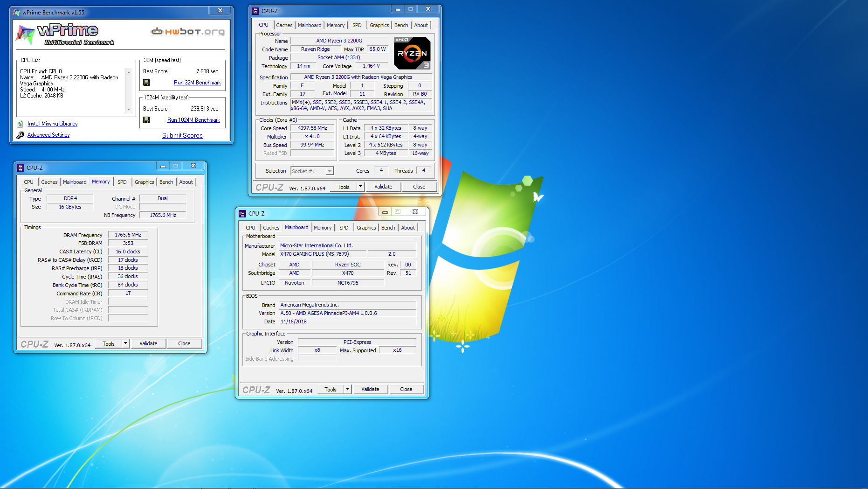Click the scroll-down arrow in wPrime CPU List
Screen dimensions: 868x489
[129, 110]
